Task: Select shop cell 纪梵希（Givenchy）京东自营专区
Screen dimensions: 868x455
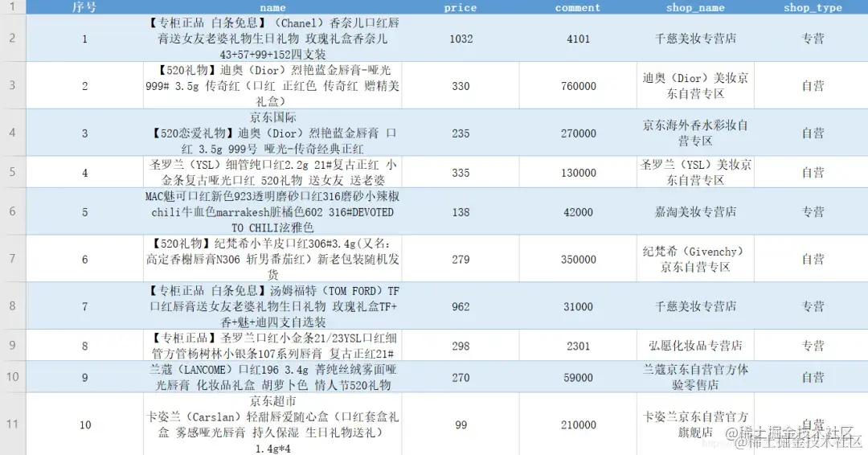Action: (x=695, y=259)
